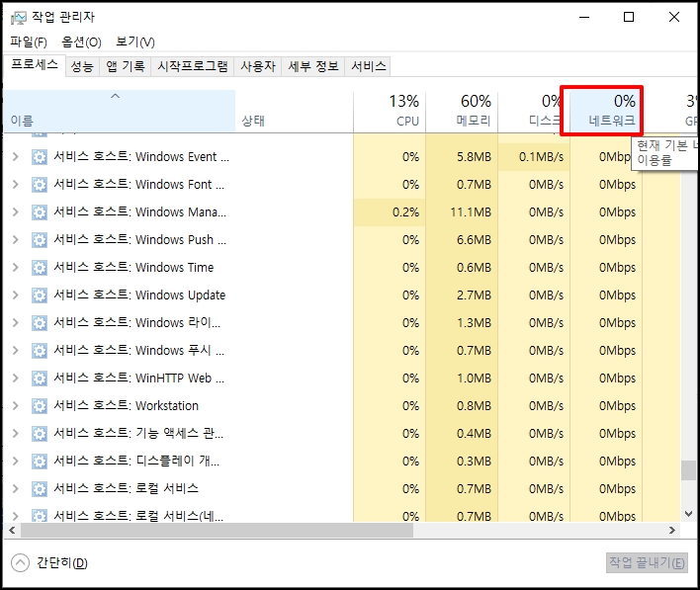
Task: Click the horizontal scrollbar thumb
Action: coord(217,530)
